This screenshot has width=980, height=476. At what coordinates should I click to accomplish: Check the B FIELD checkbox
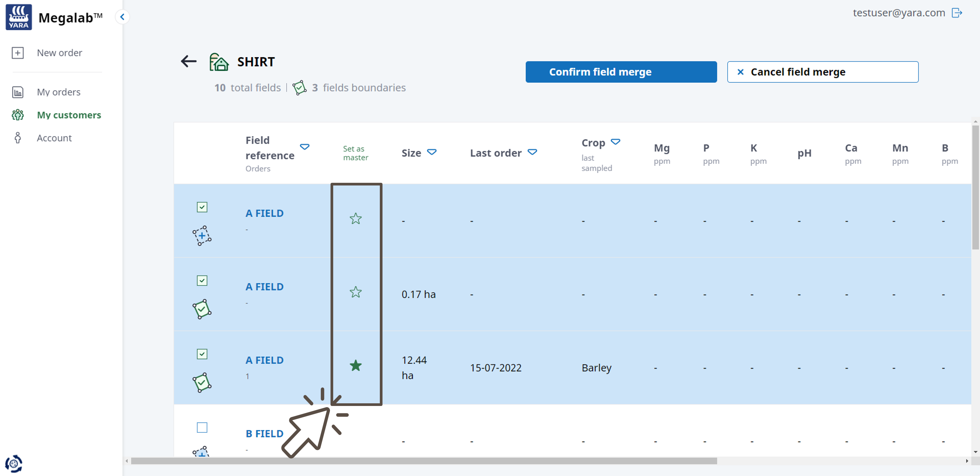(202, 428)
